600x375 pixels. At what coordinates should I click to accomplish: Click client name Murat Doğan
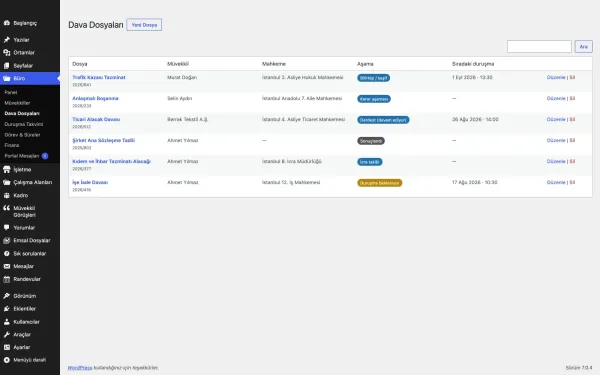tap(182, 77)
